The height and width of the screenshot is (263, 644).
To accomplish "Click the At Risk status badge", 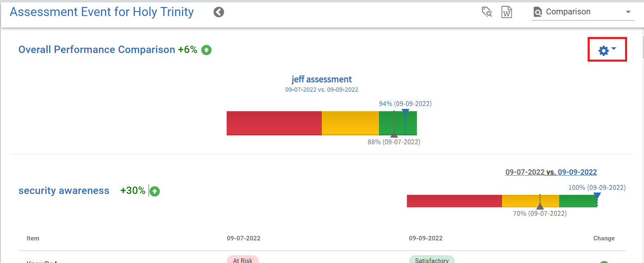I will pyautogui.click(x=242, y=260).
